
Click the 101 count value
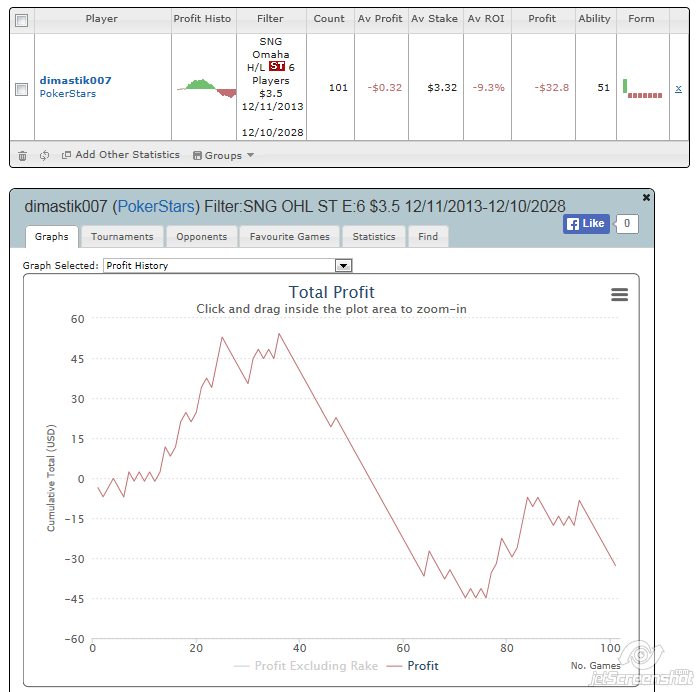(338, 88)
